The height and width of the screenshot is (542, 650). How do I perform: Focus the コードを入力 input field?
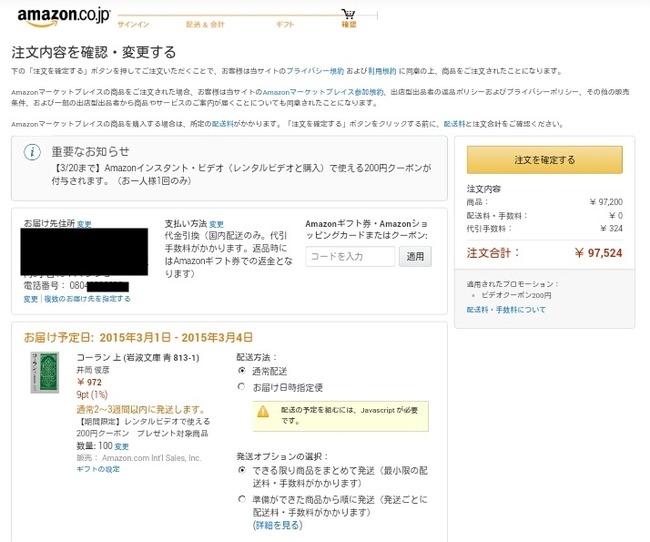[350, 256]
